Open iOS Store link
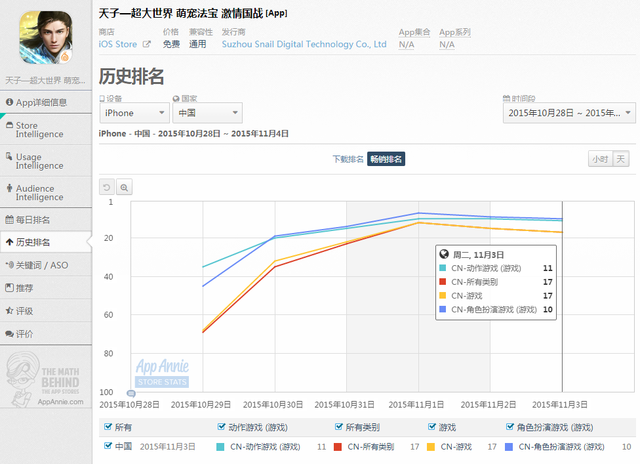 (x=118, y=44)
